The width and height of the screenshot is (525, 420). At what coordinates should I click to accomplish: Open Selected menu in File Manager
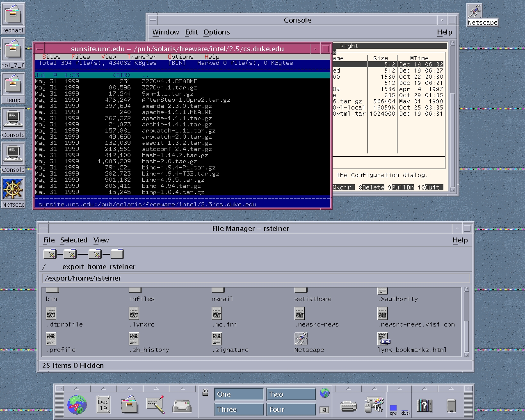[x=74, y=240]
